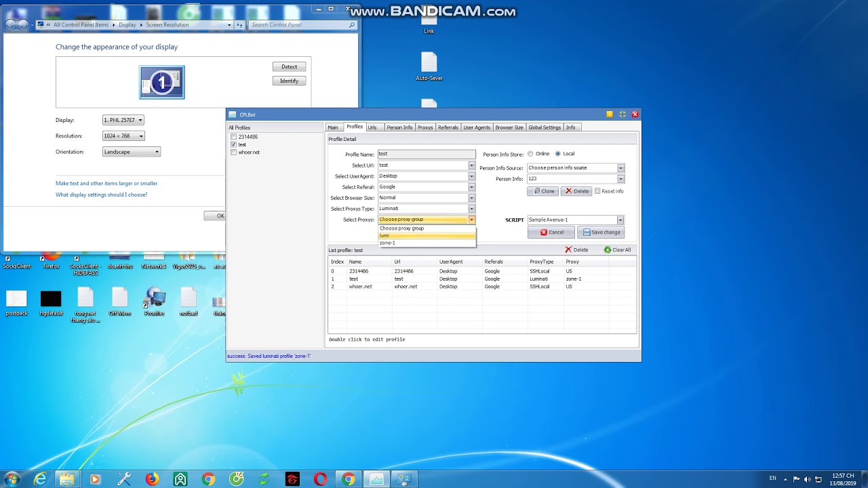Open the Opera browser taskbar icon
This screenshot has width=868, height=488.
[320, 479]
